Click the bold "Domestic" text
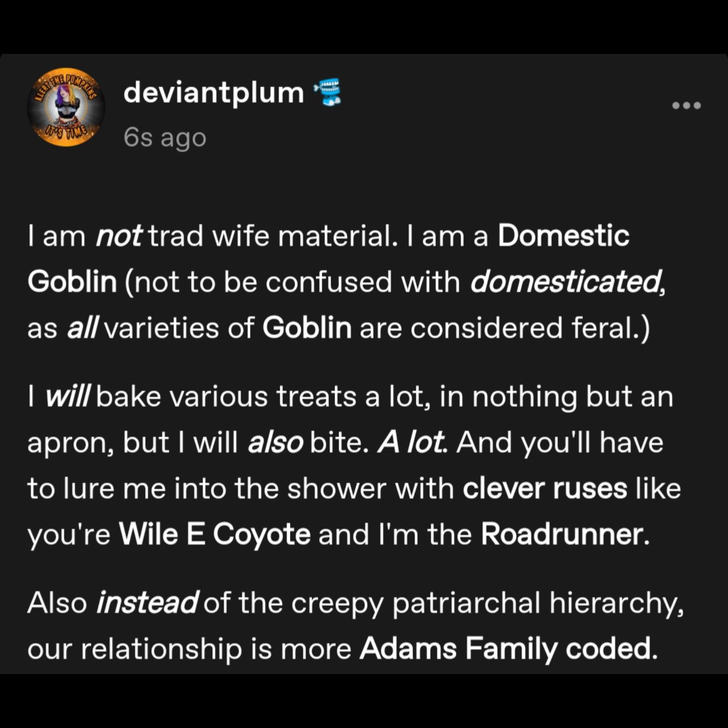Image resolution: width=728 pixels, height=728 pixels. [563, 236]
